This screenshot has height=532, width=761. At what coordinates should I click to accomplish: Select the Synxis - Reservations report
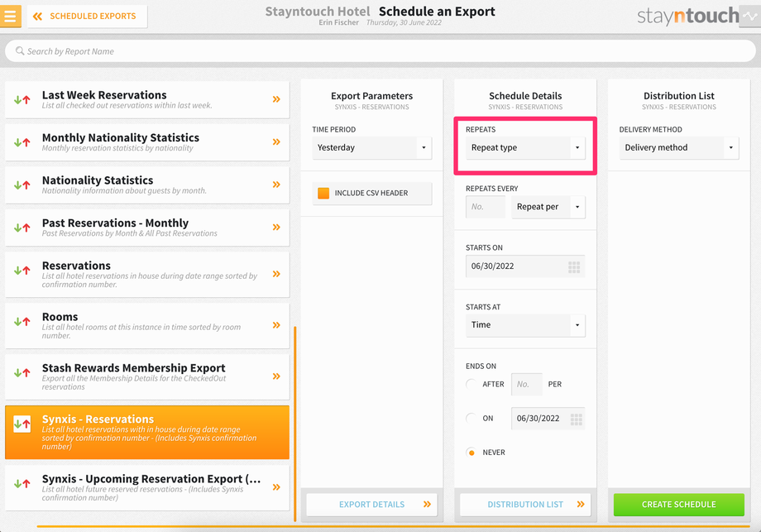[147, 432]
